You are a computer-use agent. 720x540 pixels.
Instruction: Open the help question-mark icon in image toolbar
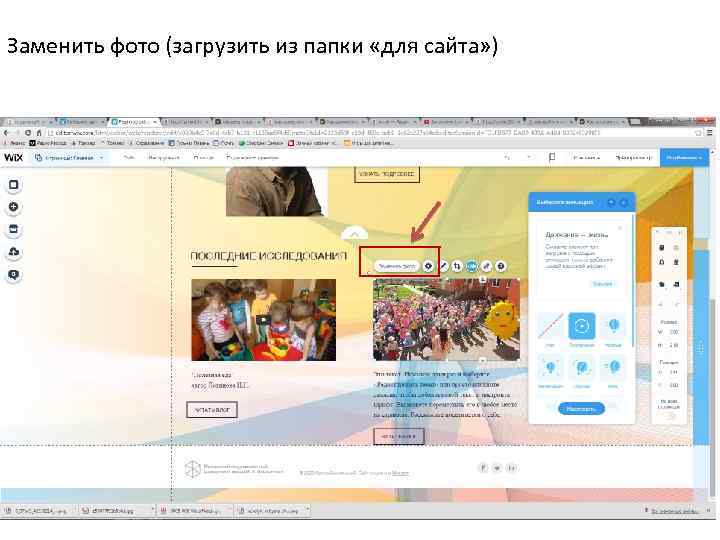pos(501,266)
